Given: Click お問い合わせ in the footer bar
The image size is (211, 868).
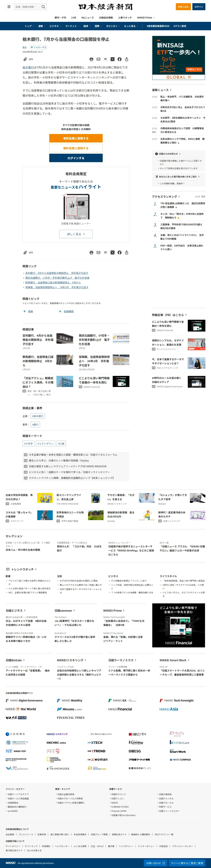Looking at the screenshot, I should (x=155, y=863).
